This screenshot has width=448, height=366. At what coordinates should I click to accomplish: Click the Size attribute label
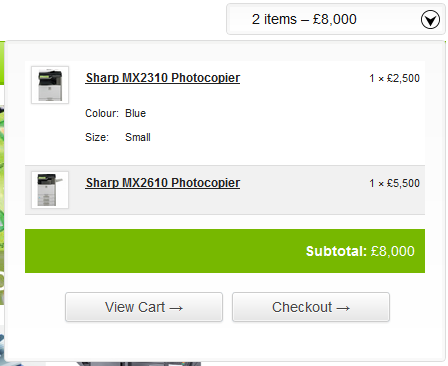(97, 137)
